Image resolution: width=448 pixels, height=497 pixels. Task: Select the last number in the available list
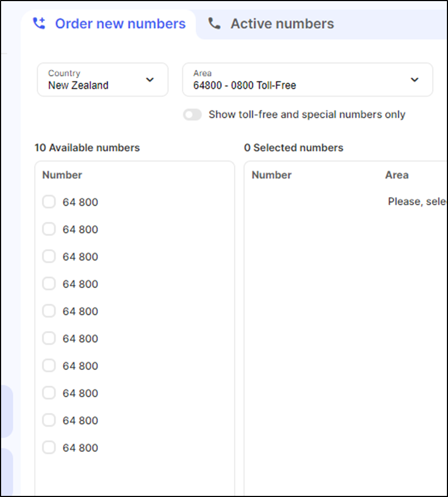pos(49,447)
